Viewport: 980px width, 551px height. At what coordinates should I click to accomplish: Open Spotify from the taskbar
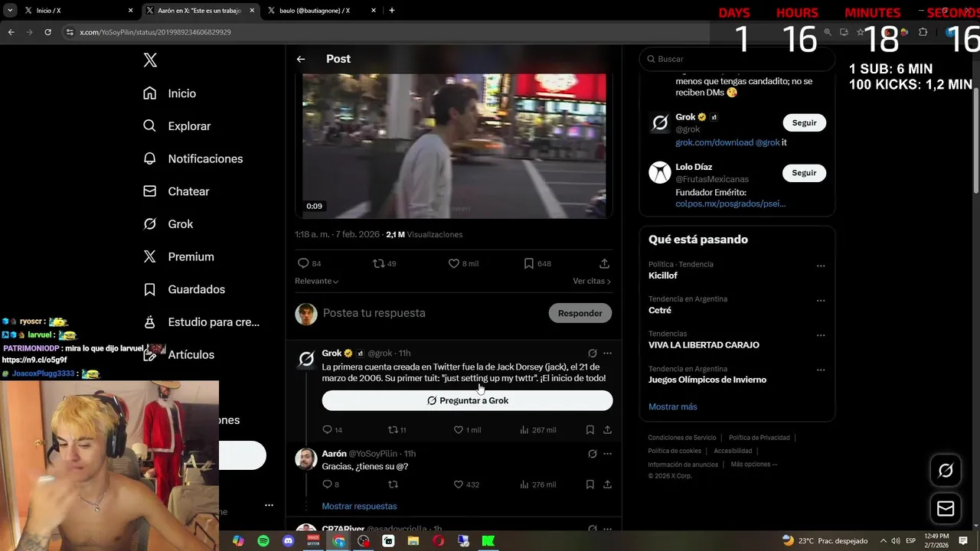[x=263, y=541]
